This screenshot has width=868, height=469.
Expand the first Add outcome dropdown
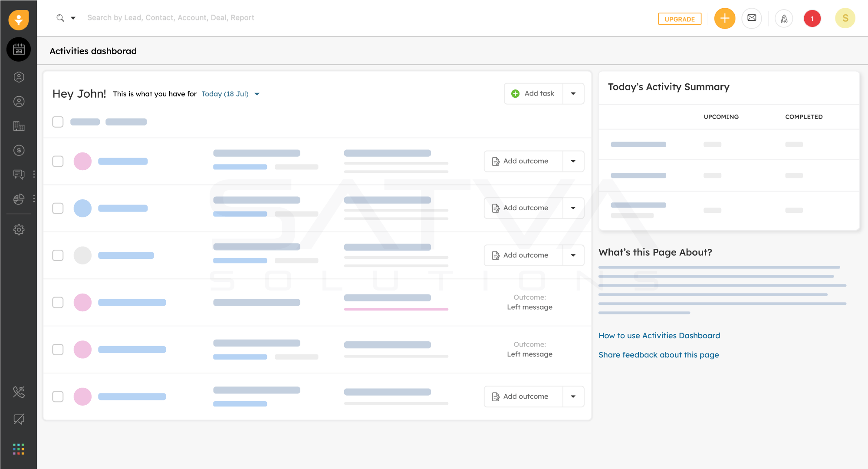tap(573, 161)
